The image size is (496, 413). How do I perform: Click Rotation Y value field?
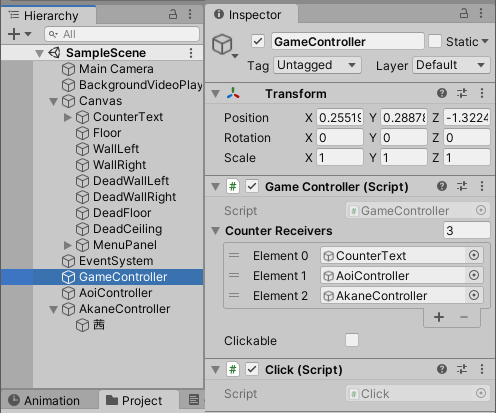(404, 138)
